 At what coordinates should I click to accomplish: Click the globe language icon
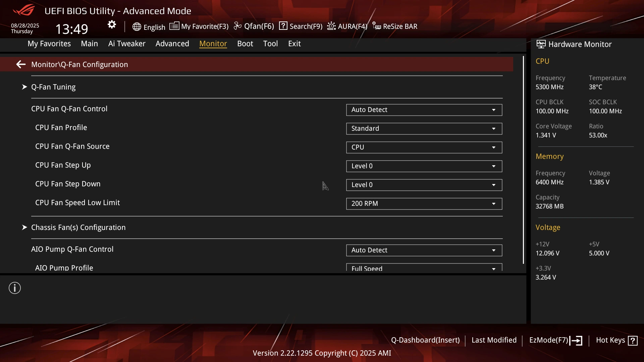click(137, 27)
